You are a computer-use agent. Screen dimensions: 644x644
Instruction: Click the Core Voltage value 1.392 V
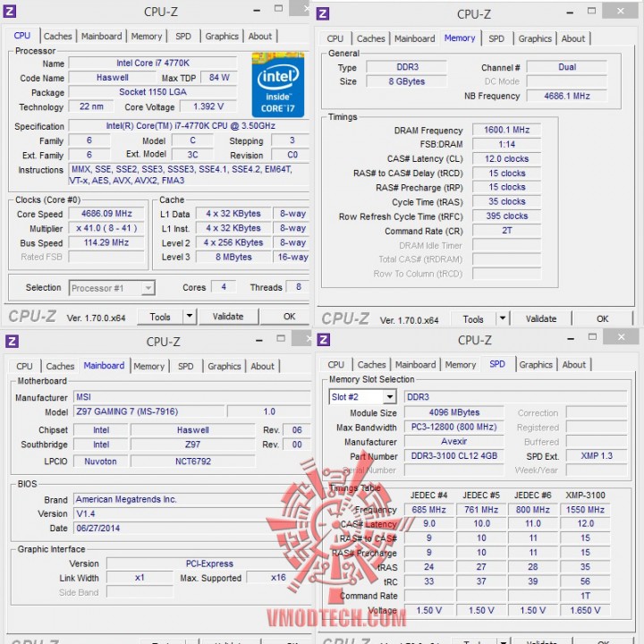pyautogui.click(x=208, y=106)
